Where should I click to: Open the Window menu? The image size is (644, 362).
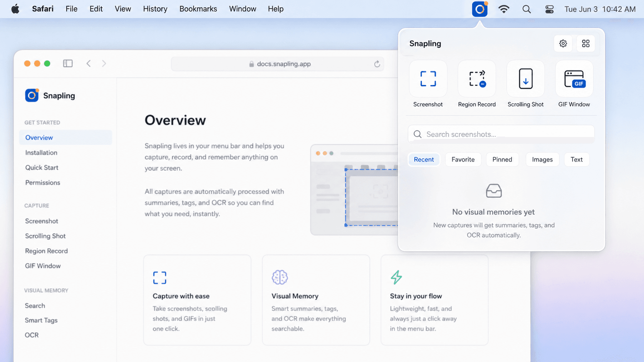[243, 9]
